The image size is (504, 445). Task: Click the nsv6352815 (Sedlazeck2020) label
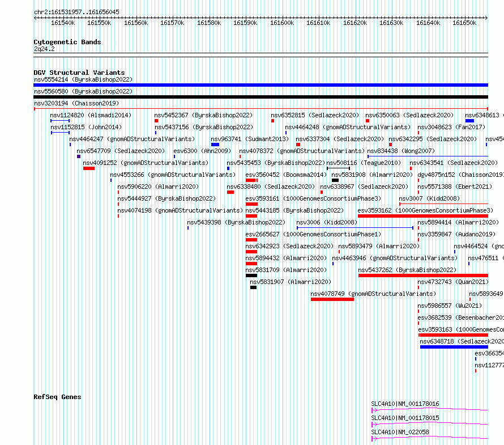click(x=315, y=115)
